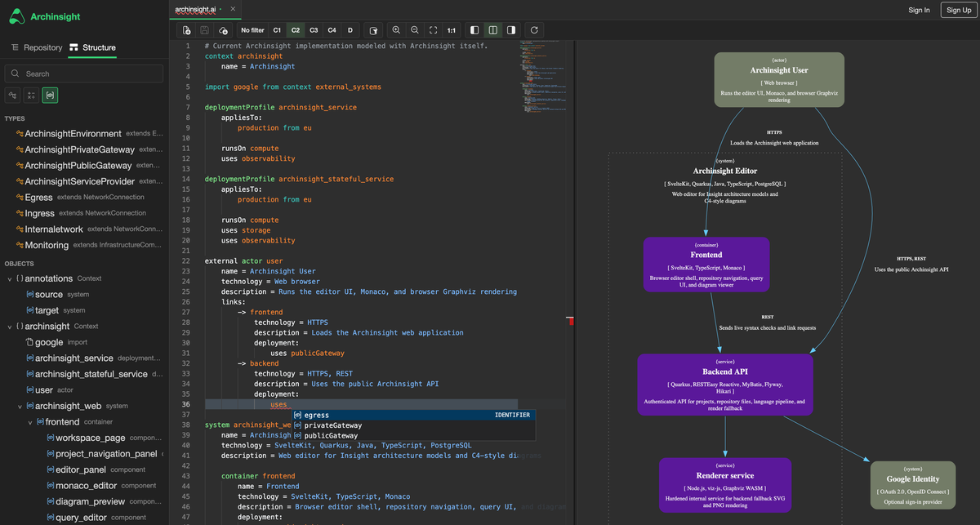Viewport: 980px width, 525px height.
Task: Click the Sign Up button
Action: pyautogui.click(x=956, y=10)
